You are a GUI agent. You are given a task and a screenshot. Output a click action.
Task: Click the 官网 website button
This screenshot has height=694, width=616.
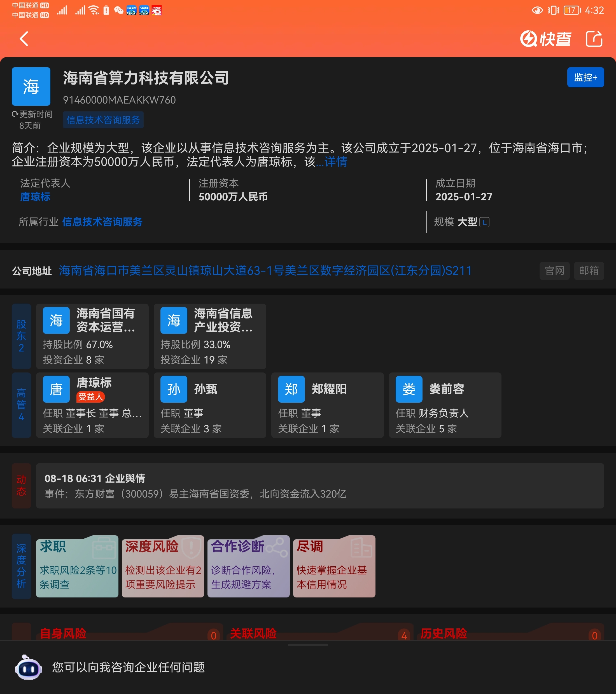(x=554, y=271)
